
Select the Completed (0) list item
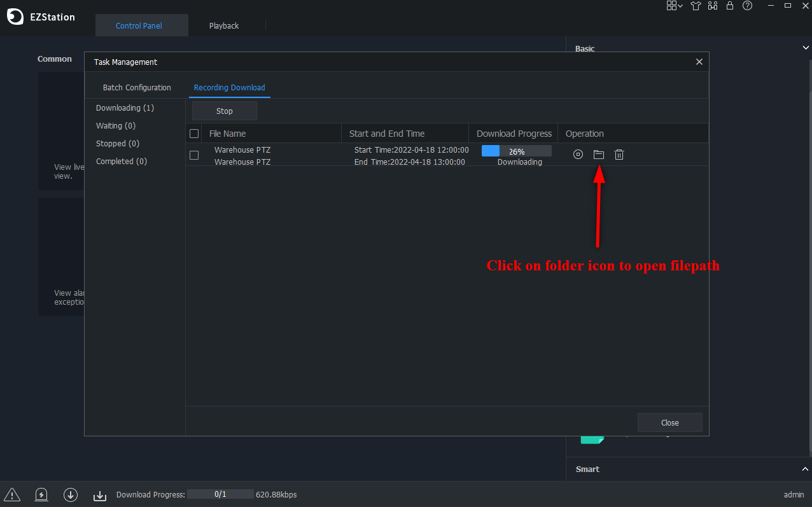[122, 162]
